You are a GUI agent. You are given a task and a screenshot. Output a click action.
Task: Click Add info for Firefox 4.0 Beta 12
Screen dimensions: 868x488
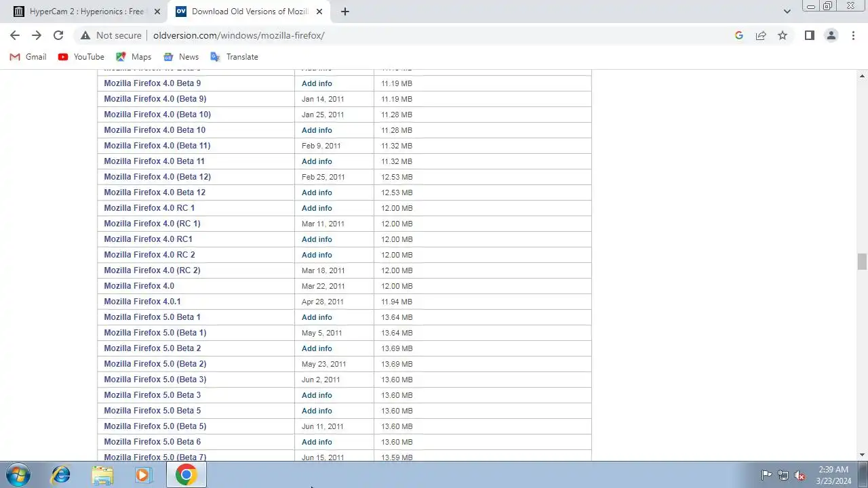[317, 192]
